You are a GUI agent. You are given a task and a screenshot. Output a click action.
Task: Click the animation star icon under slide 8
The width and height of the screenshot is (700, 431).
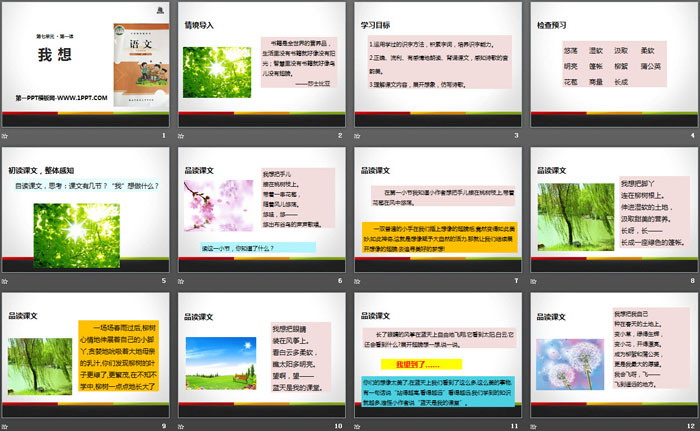pos(533,281)
